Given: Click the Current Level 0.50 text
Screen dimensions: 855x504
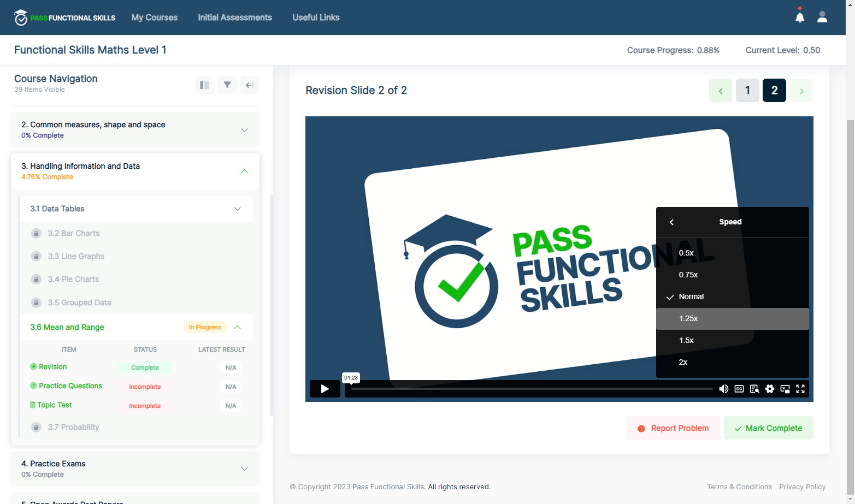Looking at the screenshot, I should pyautogui.click(x=783, y=50).
